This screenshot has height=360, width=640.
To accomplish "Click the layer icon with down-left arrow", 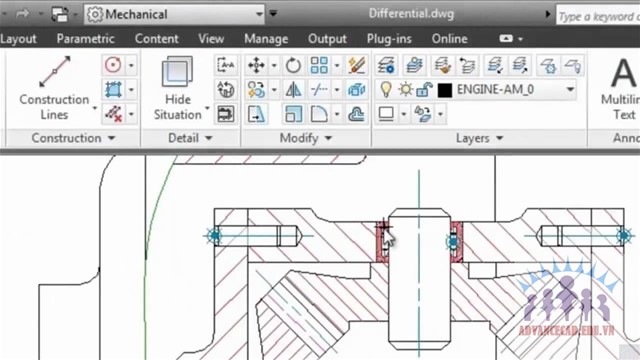I will click(x=495, y=65).
